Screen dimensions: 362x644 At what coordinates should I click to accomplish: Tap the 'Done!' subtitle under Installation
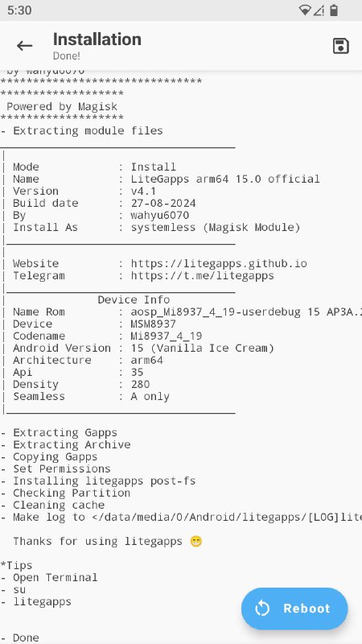[x=67, y=56]
